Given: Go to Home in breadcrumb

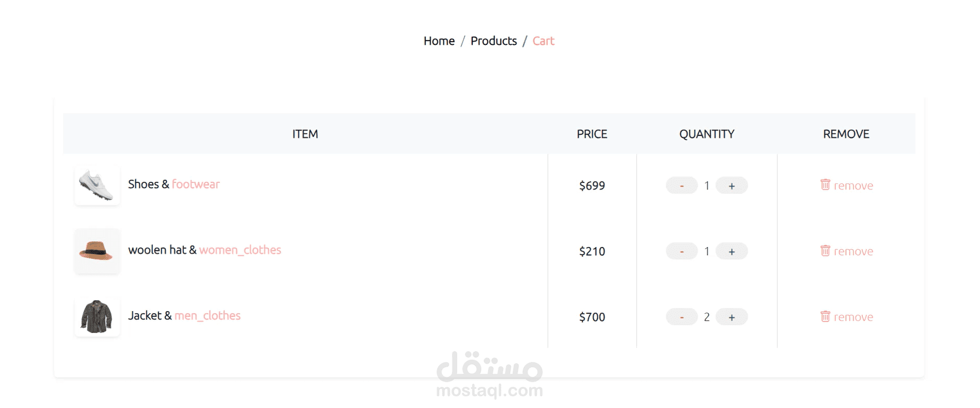Looking at the screenshot, I should [x=439, y=41].
